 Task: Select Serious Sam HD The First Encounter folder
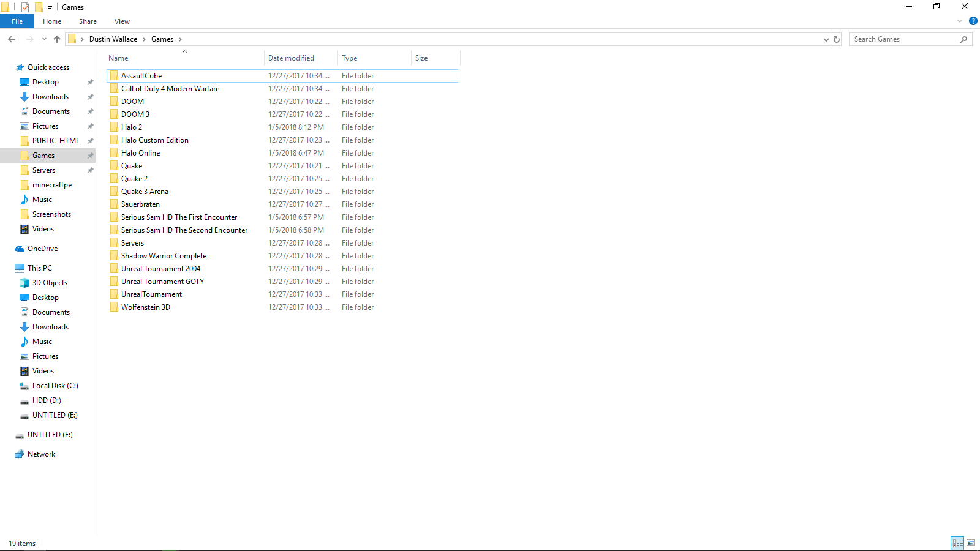point(179,217)
